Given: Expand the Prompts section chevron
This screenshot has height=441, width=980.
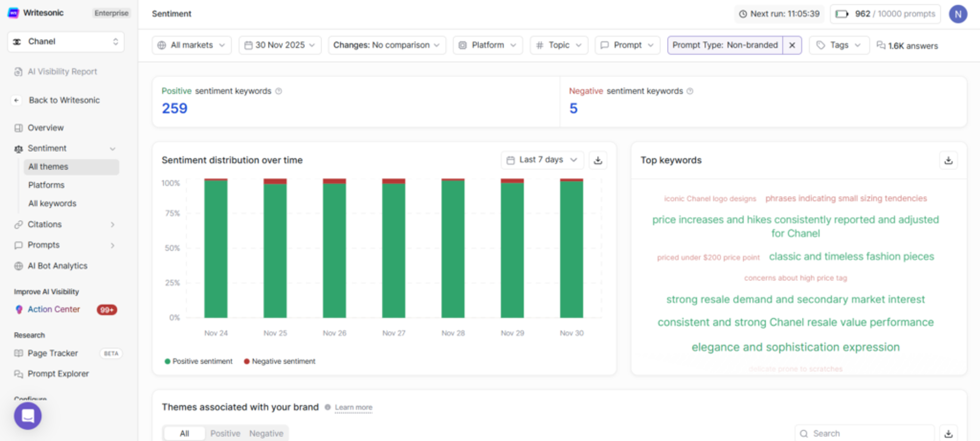Looking at the screenshot, I should tap(112, 246).
